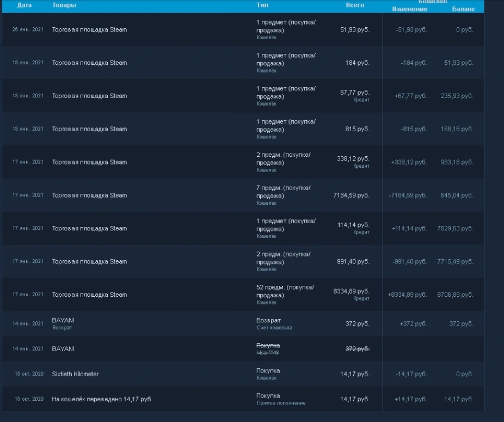The image size is (504, 422).
Task: Click the 14 янв. 2021 date in the BAYANI refund row
Action: pos(28,323)
